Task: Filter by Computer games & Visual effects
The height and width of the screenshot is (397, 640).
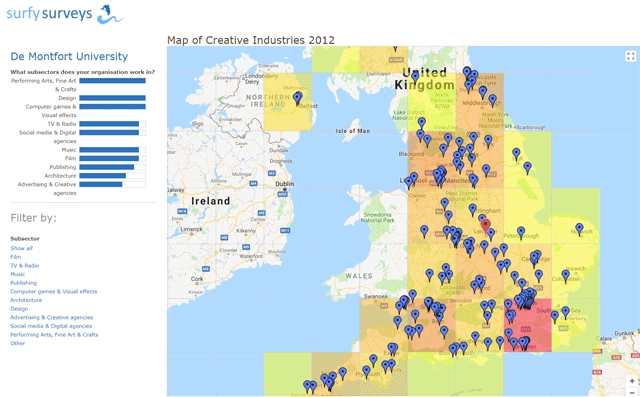Action: pyautogui.click(x=53, y=291)
